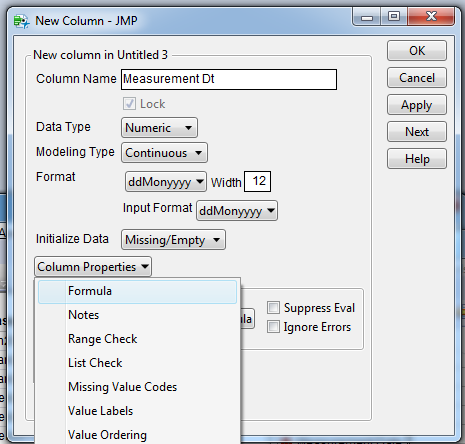Open the Input Format dropdown
This screenshot has width=465, height=444.
coord(237,211)
